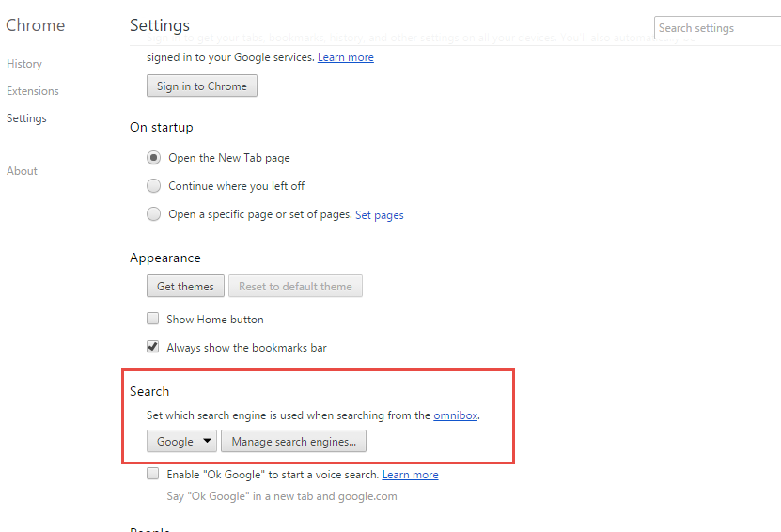Viewport: 781px width, 532px height.
Task: Click the "Say Ok Google" hint text
Action: pos(282,496)
